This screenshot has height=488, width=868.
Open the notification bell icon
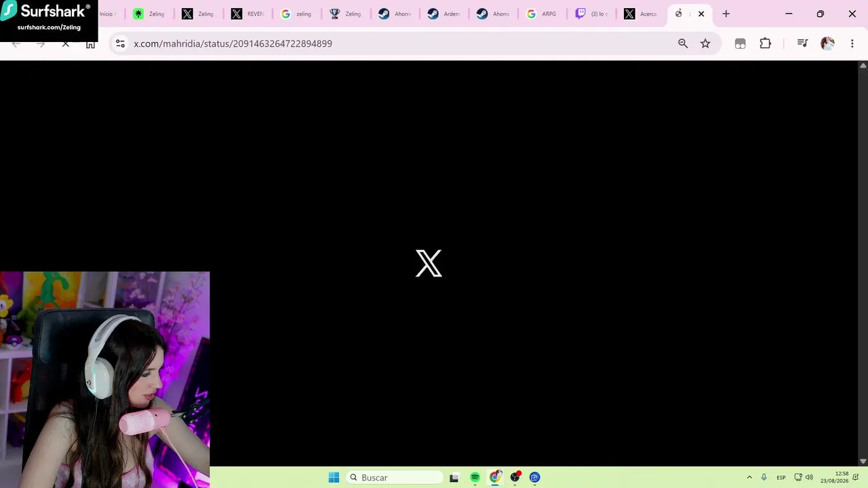[856, 477]
